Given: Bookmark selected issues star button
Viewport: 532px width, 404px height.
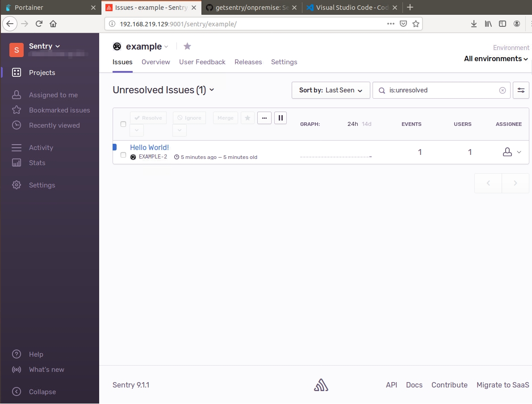Looking at the screenshot, I should click(247, 118).
